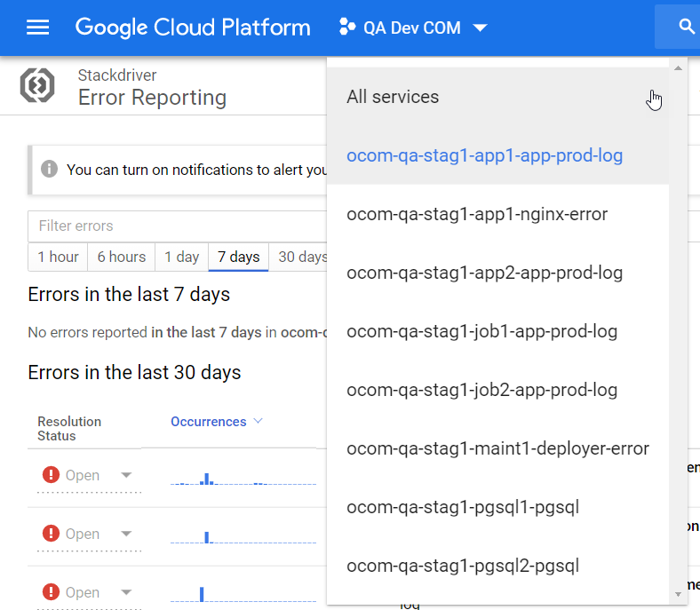The image size is (700, 610).
Task: Sort by the Occurrences column header
Action: click(209, 422)
